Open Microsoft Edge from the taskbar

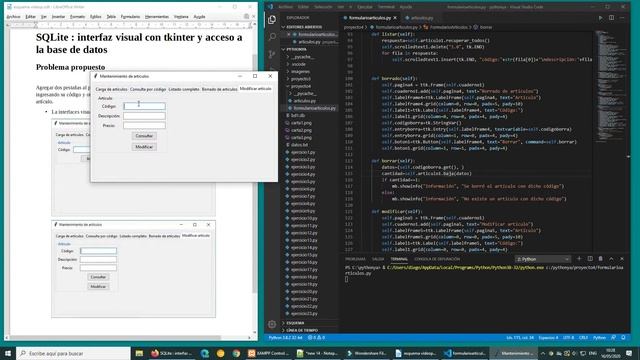[x=205, y=353]
